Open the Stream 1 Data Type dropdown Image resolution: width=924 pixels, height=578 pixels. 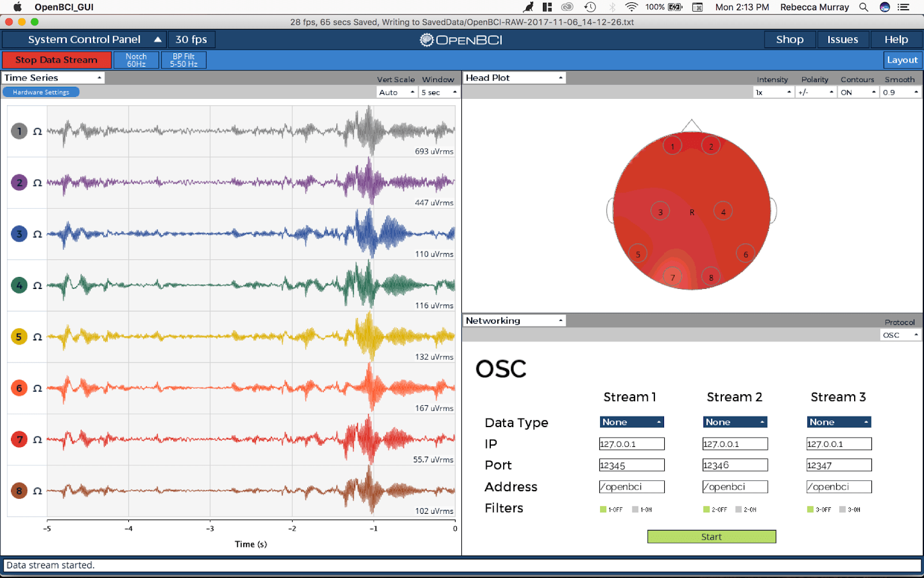[631, 422]
